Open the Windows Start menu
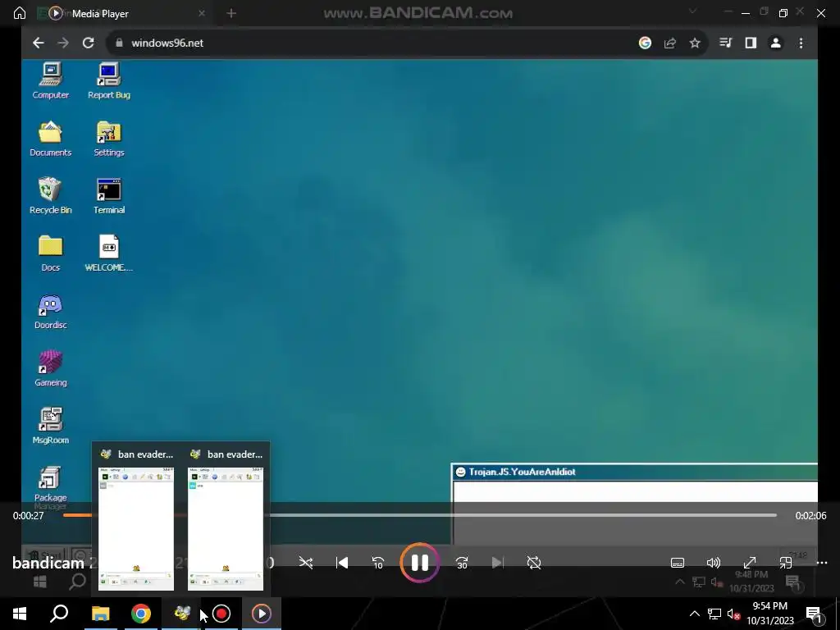840x630 pixels. (20, 614)
